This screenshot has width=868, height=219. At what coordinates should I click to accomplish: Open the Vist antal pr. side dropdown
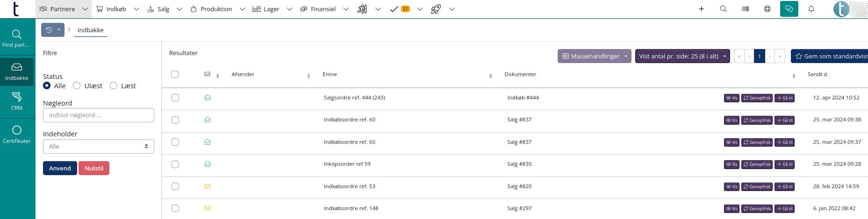682,56
